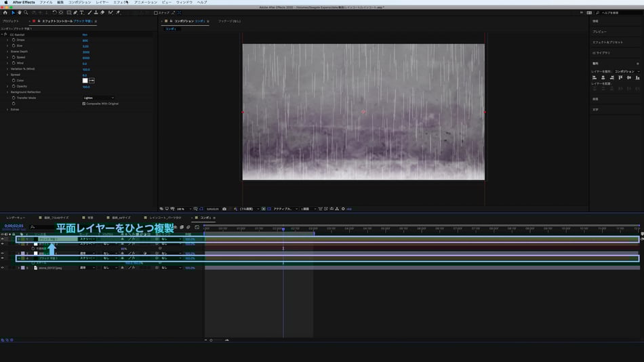
Task: Open the Transfer Mode Lighten dropdown
Action: click(x=98, y=98)
